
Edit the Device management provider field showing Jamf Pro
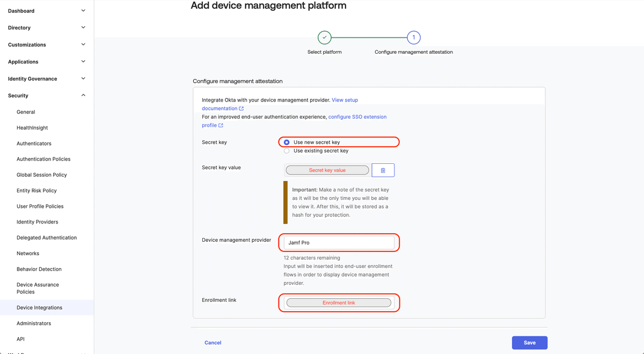339,242
